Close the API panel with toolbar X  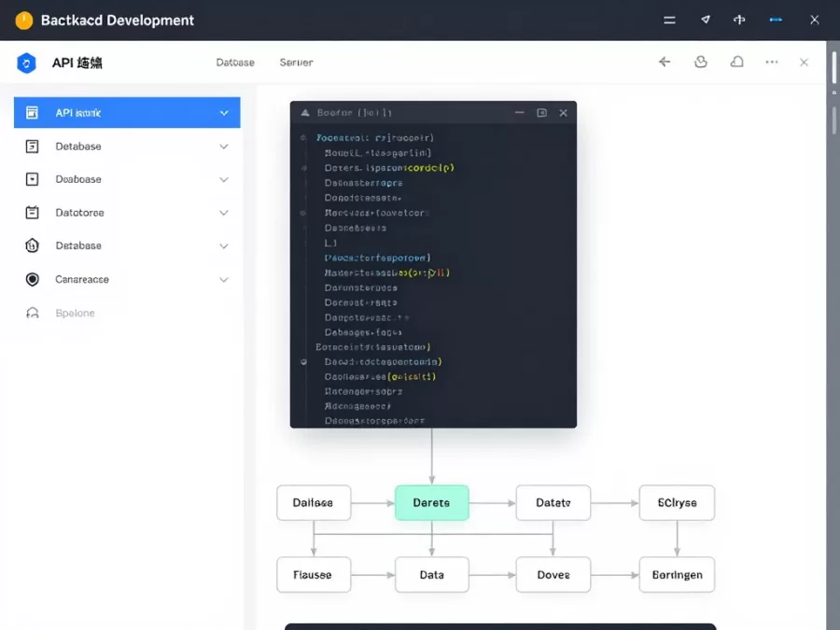point(805,63)
